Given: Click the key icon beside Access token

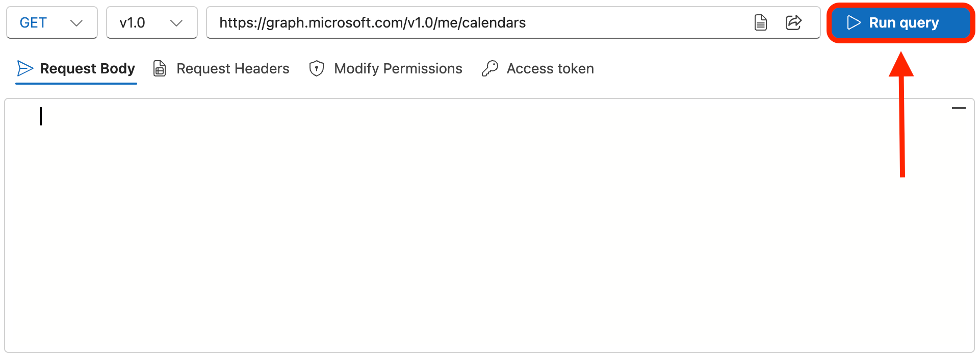Looking at the screenshot, I should coord(489,68).
